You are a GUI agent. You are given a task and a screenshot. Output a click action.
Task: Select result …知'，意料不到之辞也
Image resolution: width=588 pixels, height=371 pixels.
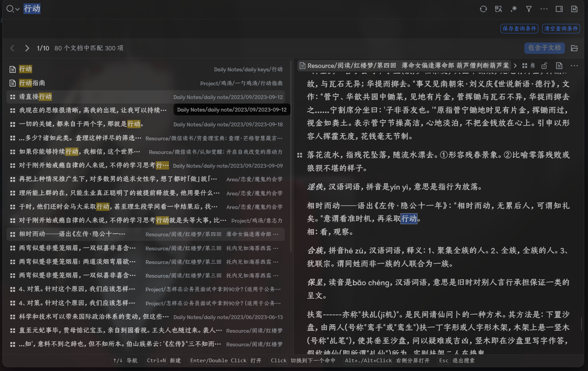146,344
